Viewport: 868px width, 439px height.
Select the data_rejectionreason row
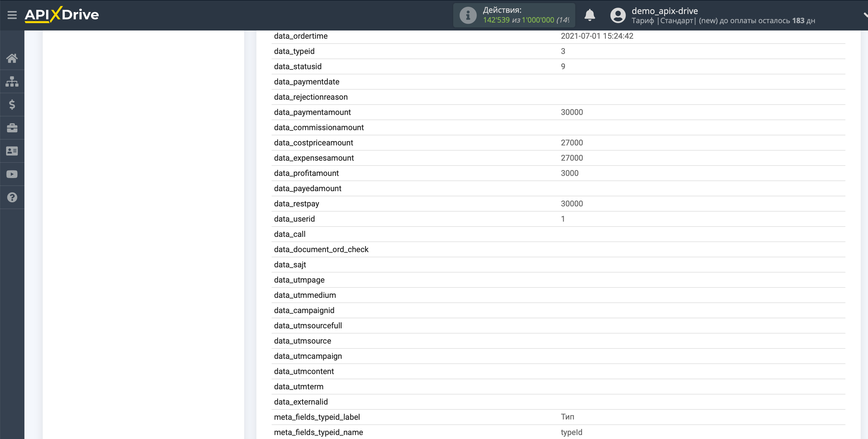click(x=558, y=97)
